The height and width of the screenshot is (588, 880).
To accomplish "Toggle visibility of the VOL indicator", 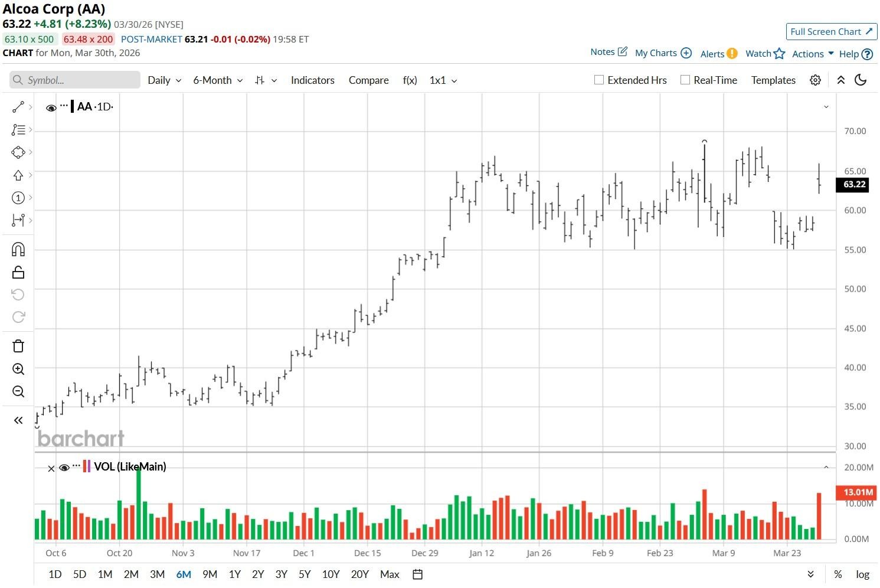I will pos(64,468).
